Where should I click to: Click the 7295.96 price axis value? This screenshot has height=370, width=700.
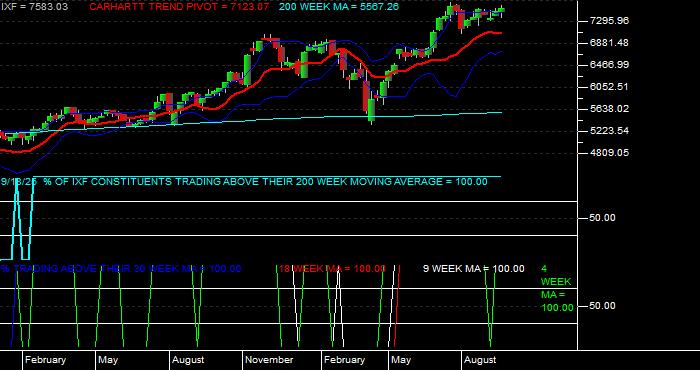pos(609,21)
